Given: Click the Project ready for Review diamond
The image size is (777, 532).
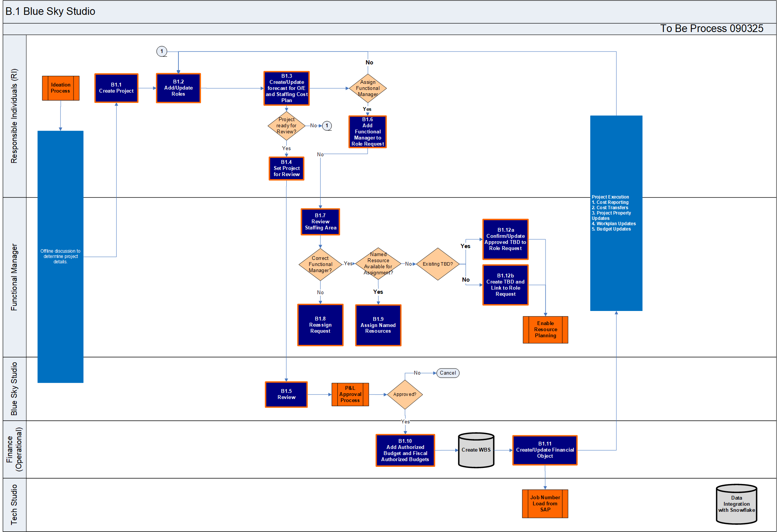Looking at the screenshot, I should [x=286, y=125].
